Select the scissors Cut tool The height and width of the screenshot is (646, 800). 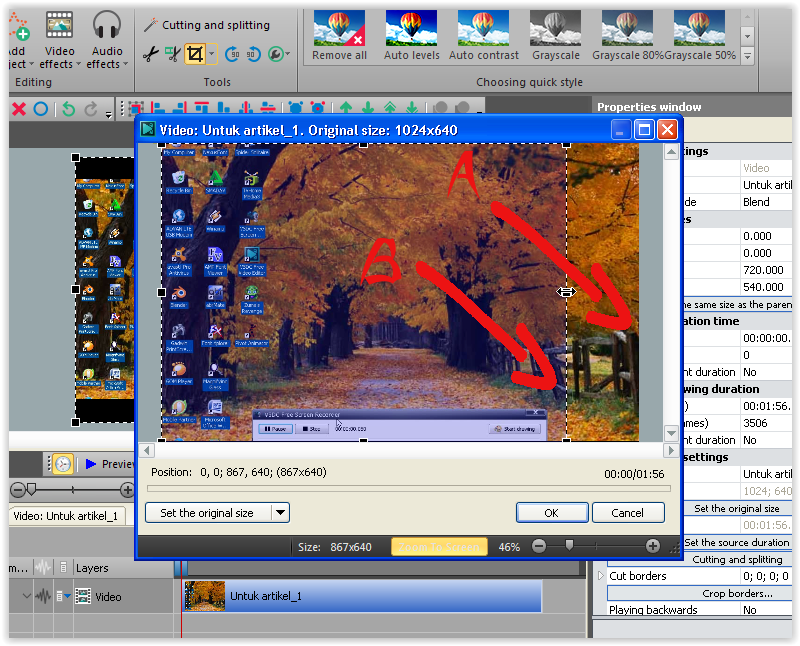(151, 54)
